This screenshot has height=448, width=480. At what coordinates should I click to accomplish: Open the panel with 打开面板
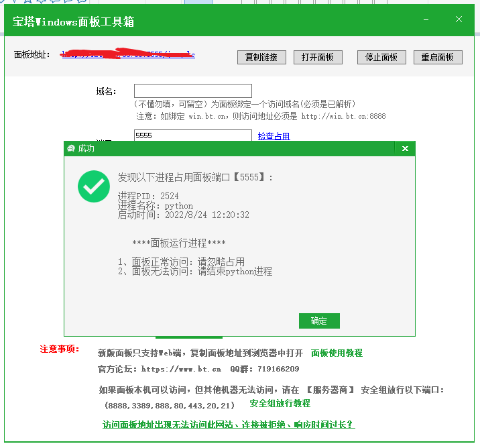[x=318, y=57]
